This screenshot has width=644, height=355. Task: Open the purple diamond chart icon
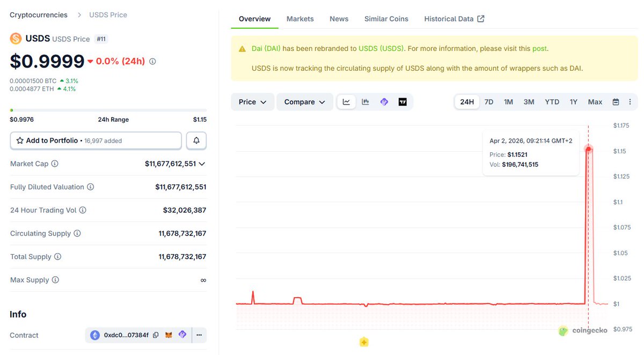click(x=384, y=102)
